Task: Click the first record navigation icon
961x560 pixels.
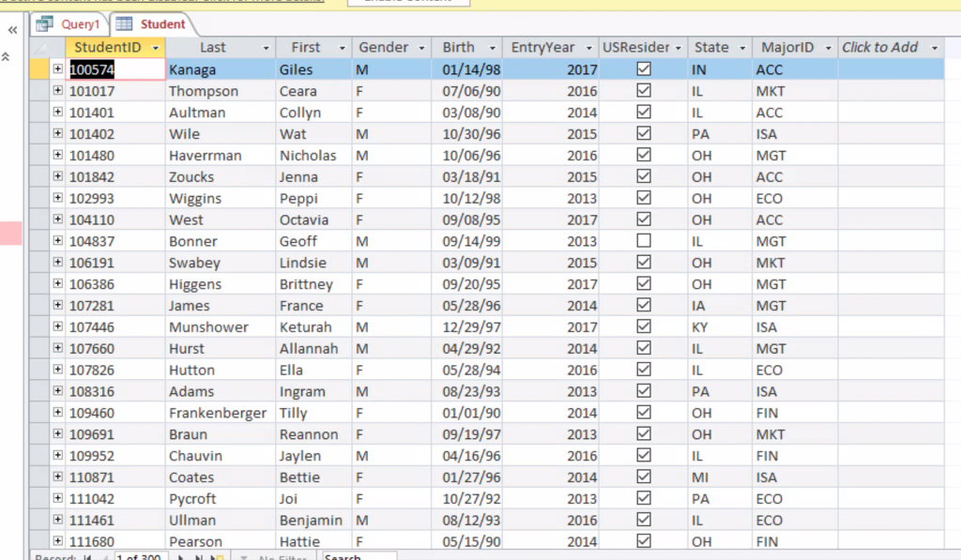Action: (x=86, y=554)
